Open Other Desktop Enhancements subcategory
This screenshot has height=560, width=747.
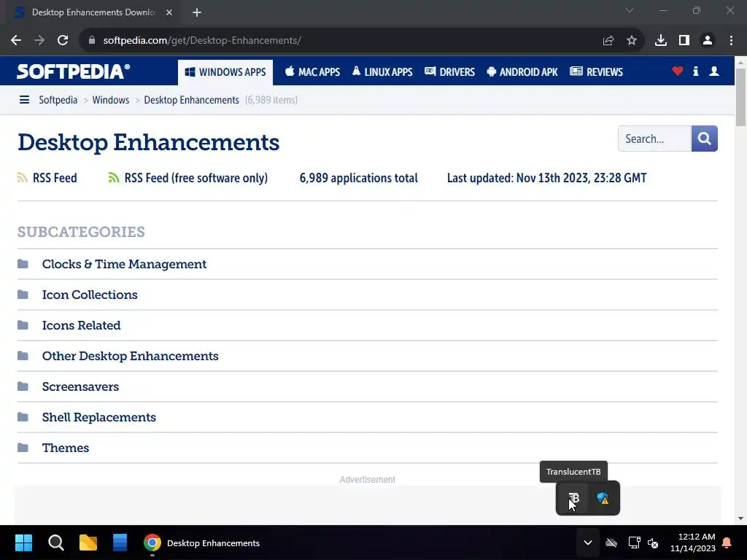point(130,356)
